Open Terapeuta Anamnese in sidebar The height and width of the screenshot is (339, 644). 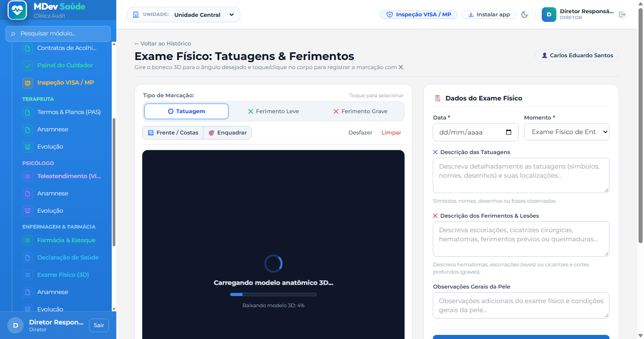53,130
